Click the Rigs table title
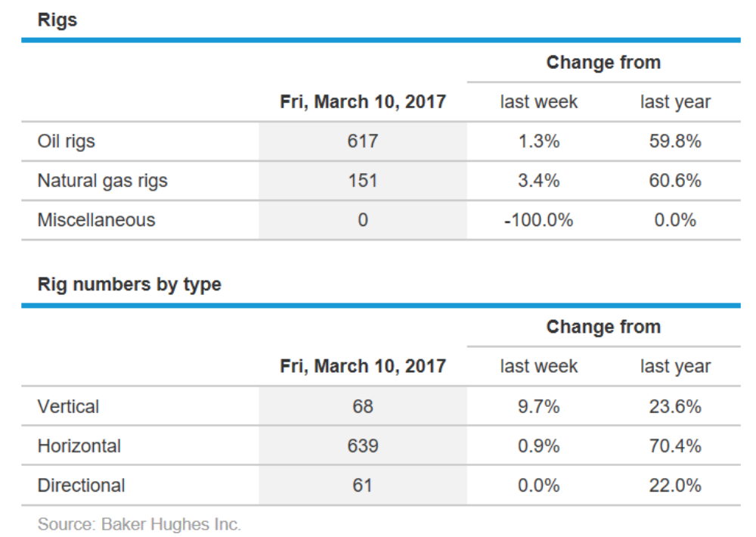Screen dimensions: 756x537 coord(57,20)
